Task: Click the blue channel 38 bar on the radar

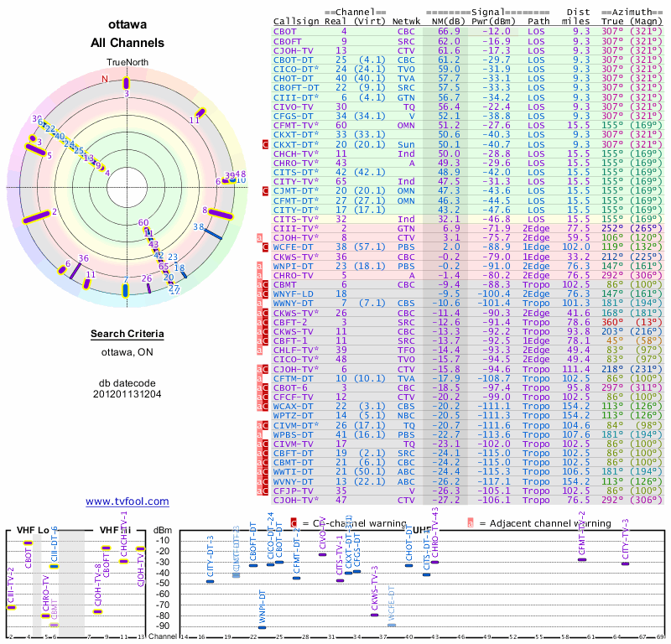Action: (x=213, y=234)
